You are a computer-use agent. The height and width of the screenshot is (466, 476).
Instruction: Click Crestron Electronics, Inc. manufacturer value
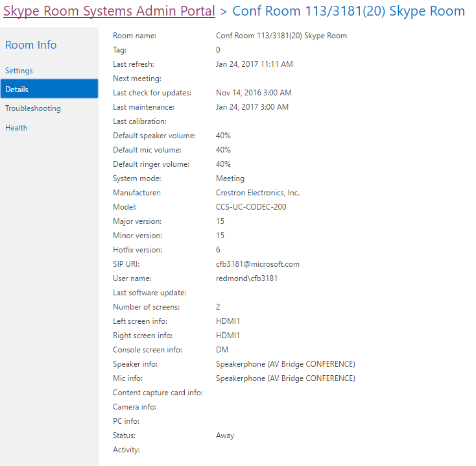(x=257, y=193)
